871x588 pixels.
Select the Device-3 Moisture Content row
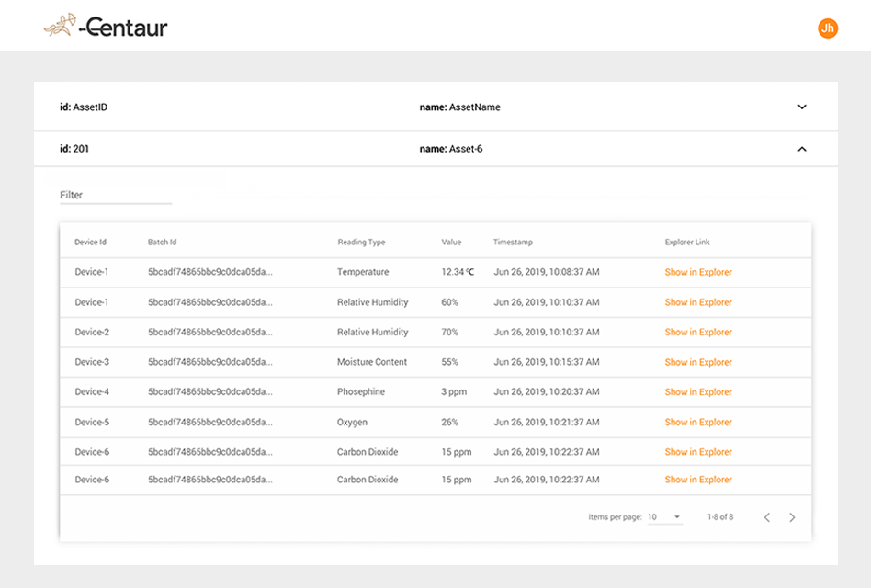276,362
